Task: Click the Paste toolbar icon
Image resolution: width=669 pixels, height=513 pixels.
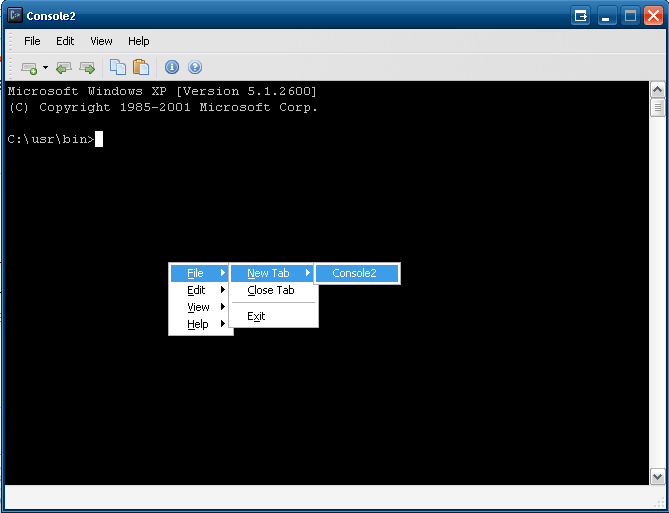Action: pos(141,67)
